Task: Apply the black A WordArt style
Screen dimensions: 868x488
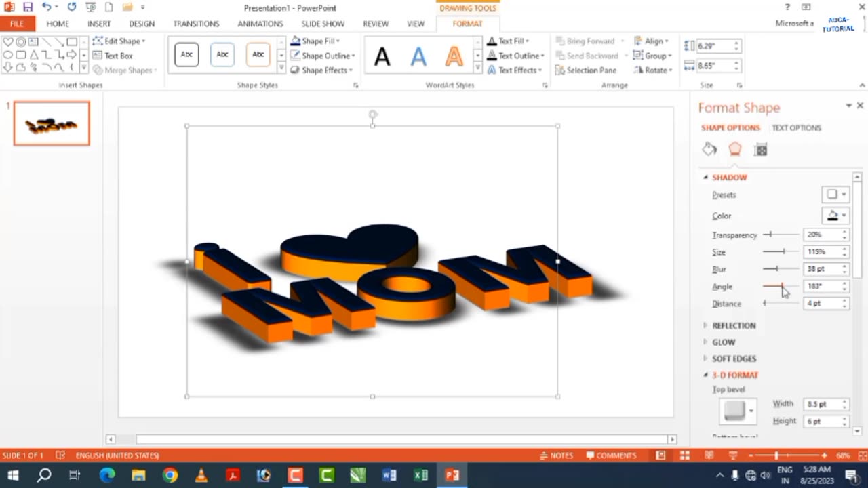Action: [382, 57]
